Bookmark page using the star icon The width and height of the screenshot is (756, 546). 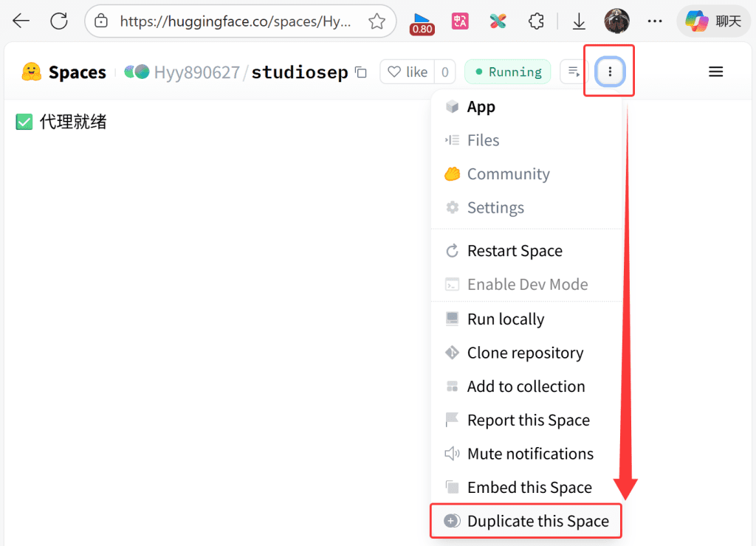click(x=377, y=21)
